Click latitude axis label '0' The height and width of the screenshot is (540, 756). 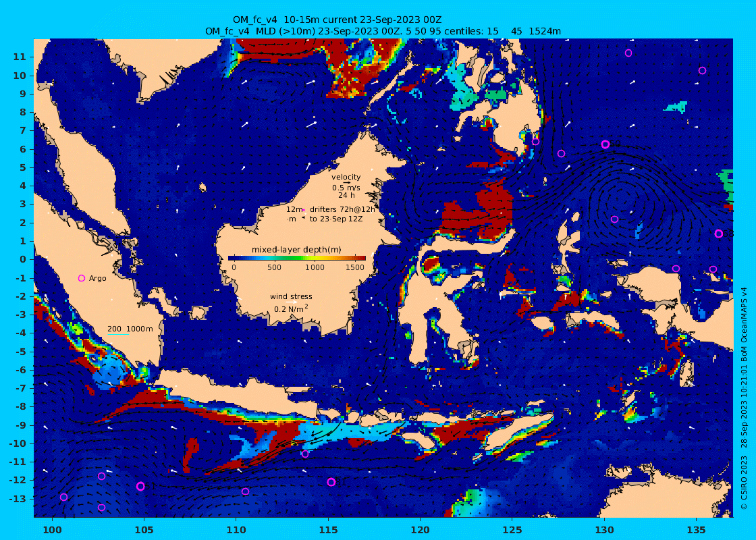(x=23, y=259)
